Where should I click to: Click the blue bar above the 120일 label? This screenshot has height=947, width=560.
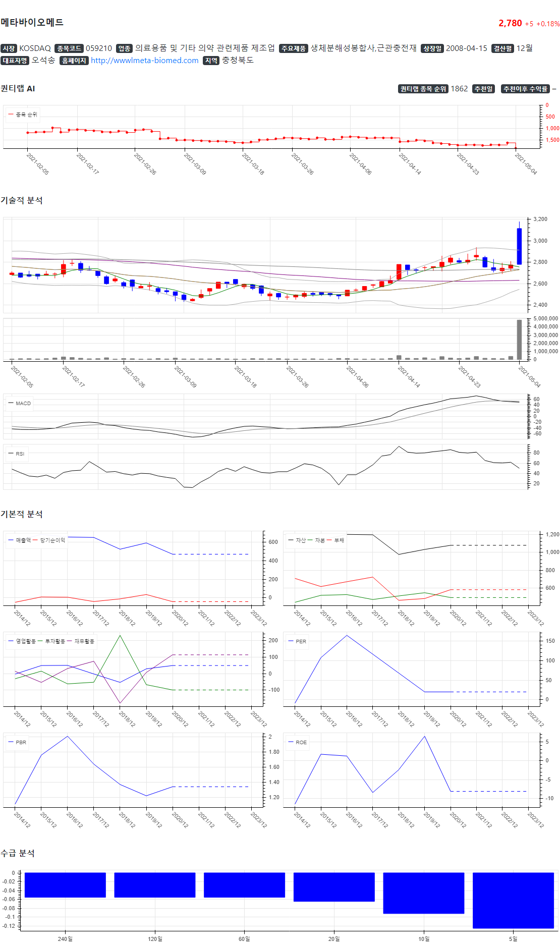[x=155, y=885]
